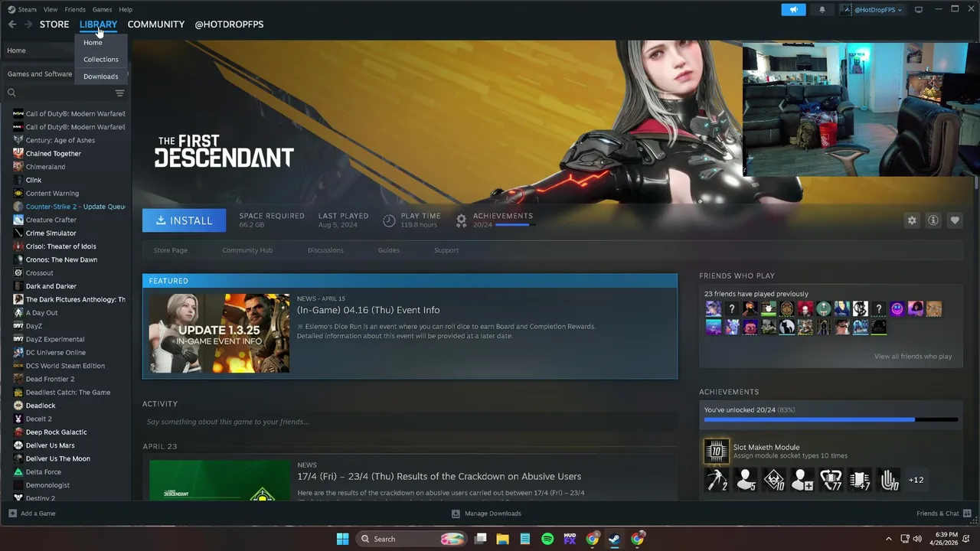Open the 04.16 Event Info news headline
Viewport: 980px width, 551px height.
pyautogui.click(x=368, y=310)
